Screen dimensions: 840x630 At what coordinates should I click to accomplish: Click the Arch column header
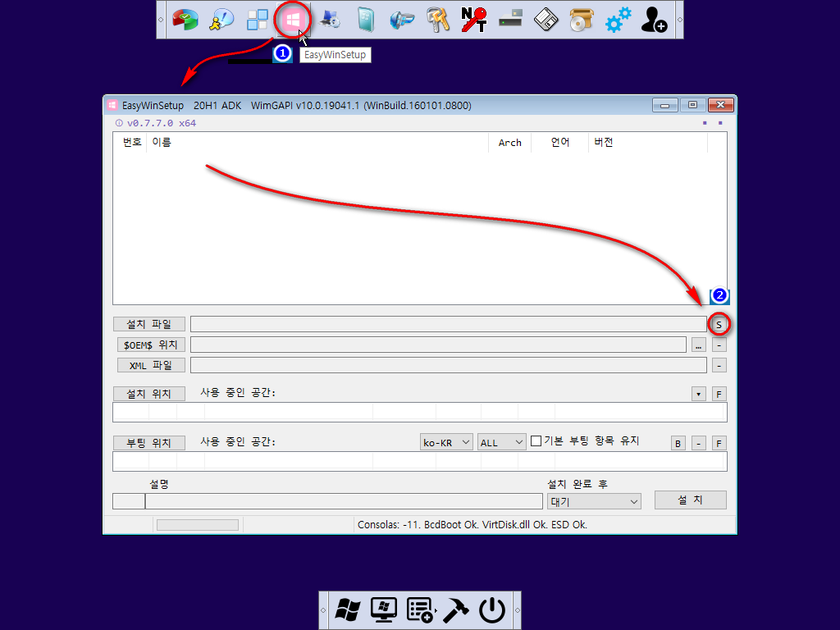[509, 143]
